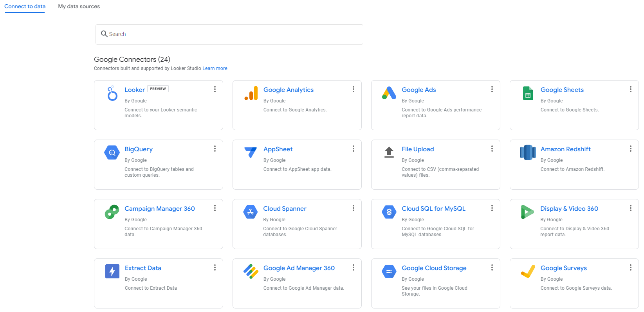Select the Looker connector title
The image size is (644, 312).
(x=135, y=90)
